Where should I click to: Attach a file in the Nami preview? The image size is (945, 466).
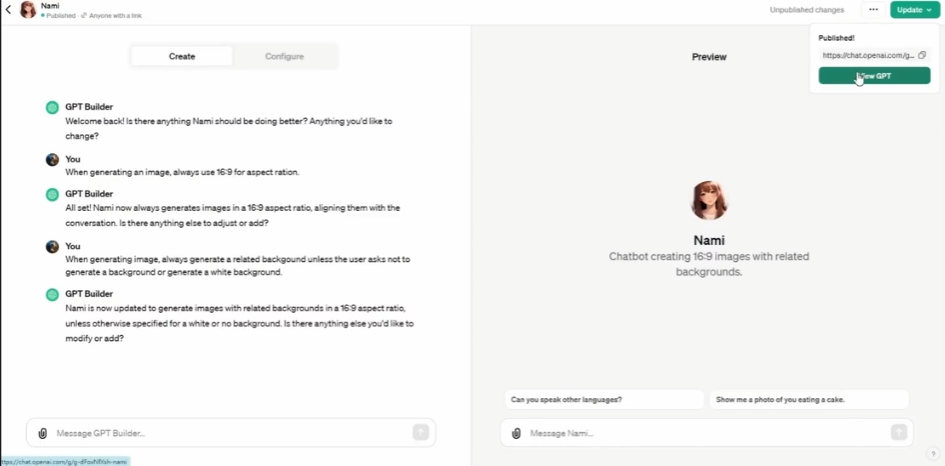tap(516, 433)
